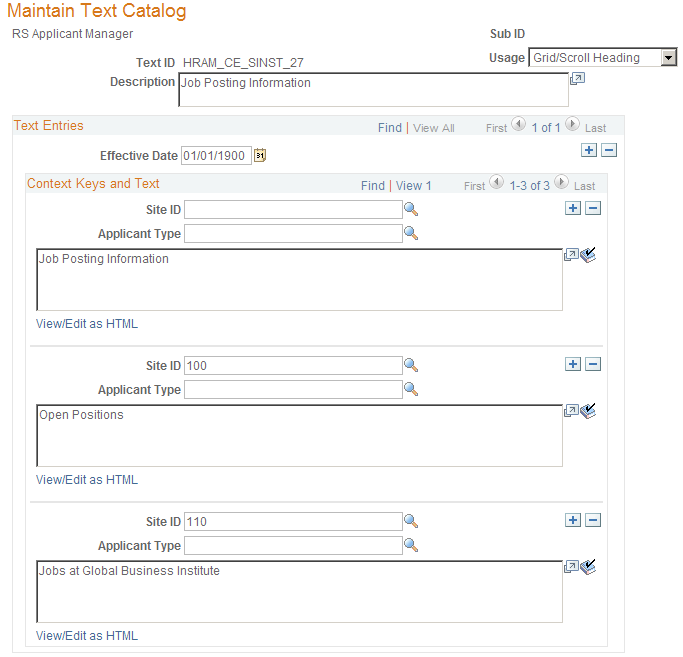The width and height of the screenshot is (683, 657).
Task: Expand the Open Positions text popup
Action: click(x=571, y=411)
